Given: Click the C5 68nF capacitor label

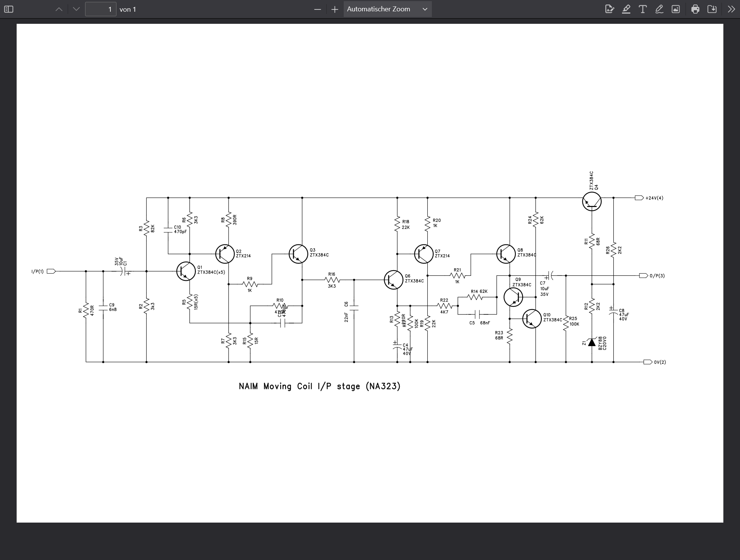Looking at the screenshot, I should tap(479, 323).
